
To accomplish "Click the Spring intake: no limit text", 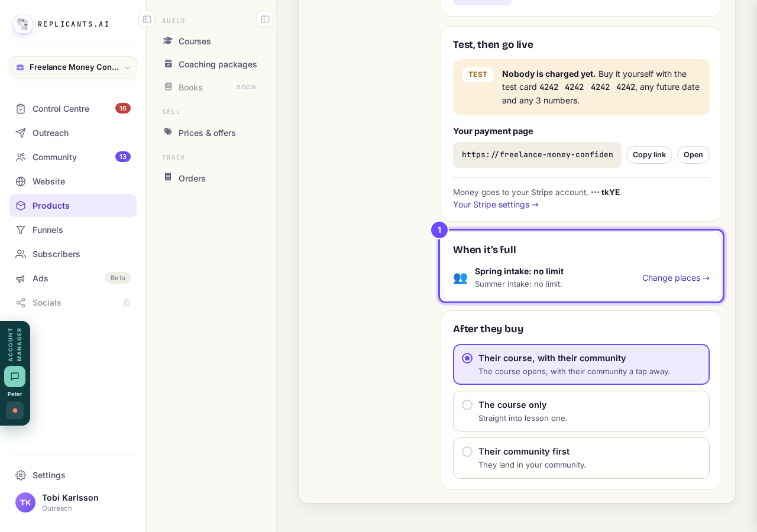I will click(x=519, y=271).
